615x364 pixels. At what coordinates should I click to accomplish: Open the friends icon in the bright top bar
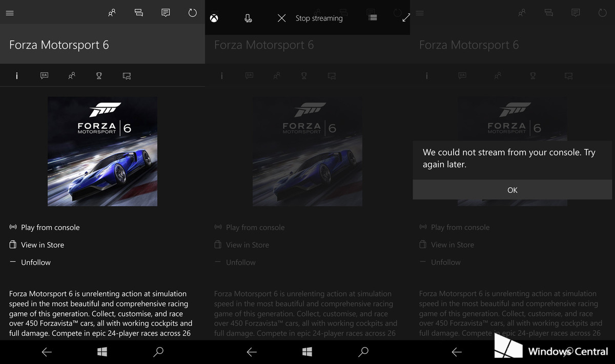tap(112, 13)
